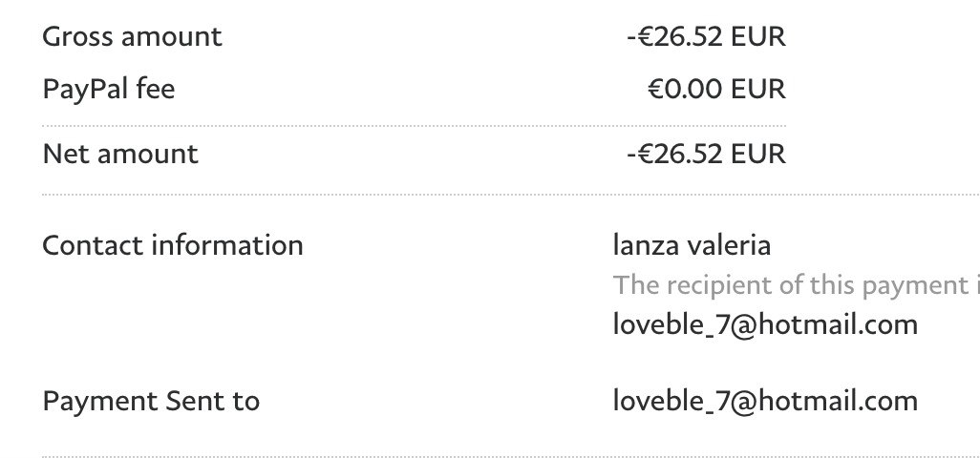Viewport: 980px width, 458px height.
Task: Click "EUR" currency code in Net amount row
Action: click(758, 154)
